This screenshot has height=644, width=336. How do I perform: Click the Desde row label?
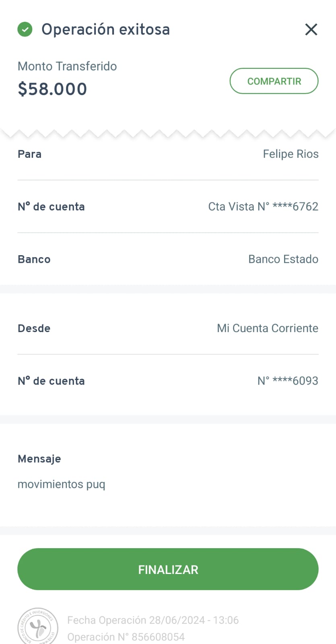tap(34, 328)
